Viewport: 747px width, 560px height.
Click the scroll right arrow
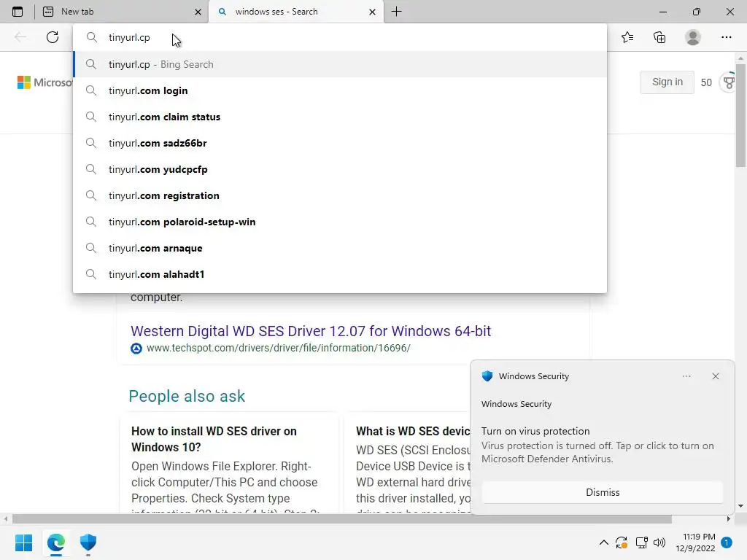click(x=729, y=518)
